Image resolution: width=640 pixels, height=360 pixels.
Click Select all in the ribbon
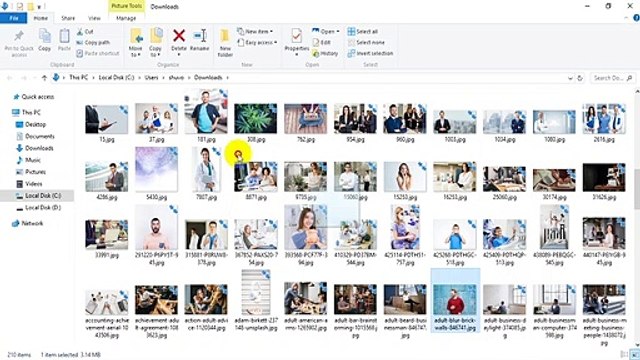pos(363,31)
